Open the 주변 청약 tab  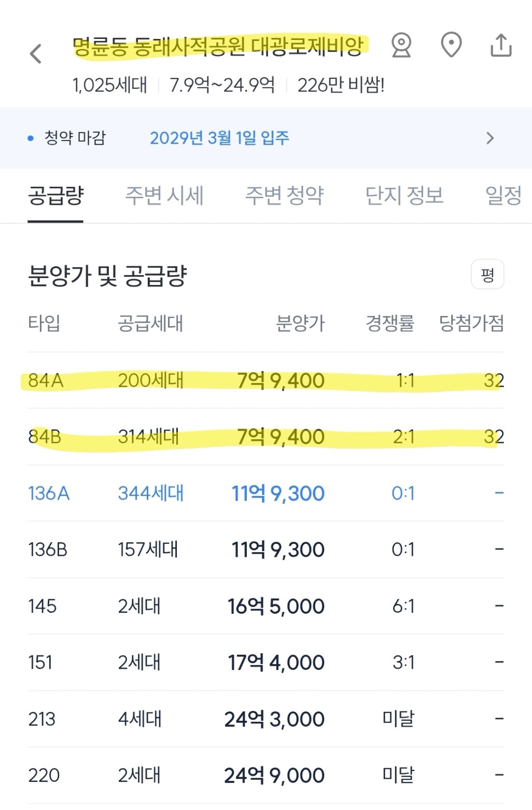tap(284, 196)
